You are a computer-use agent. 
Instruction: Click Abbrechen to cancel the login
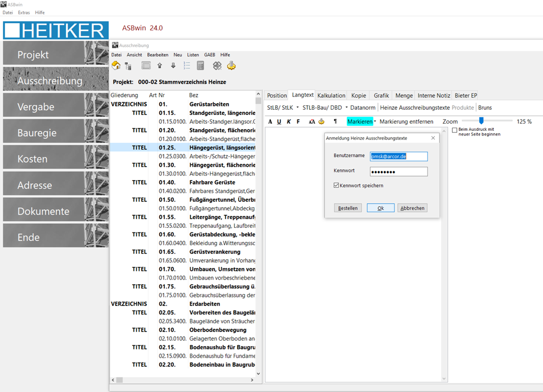413,208
